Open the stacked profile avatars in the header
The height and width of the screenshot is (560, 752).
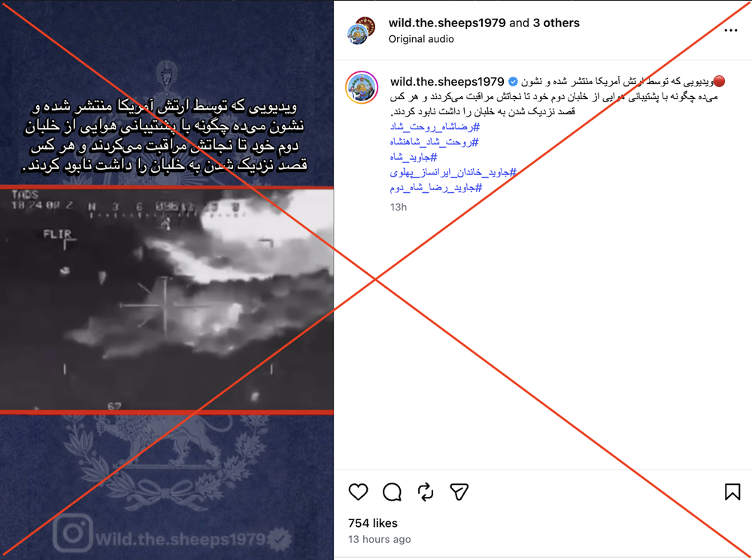(x=362, y=30)
